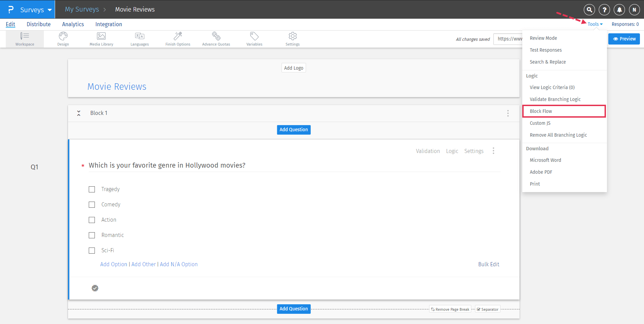Click Add Question button below Q1
The width and height of the screenshot is (644, 324).
pos(294,309)
